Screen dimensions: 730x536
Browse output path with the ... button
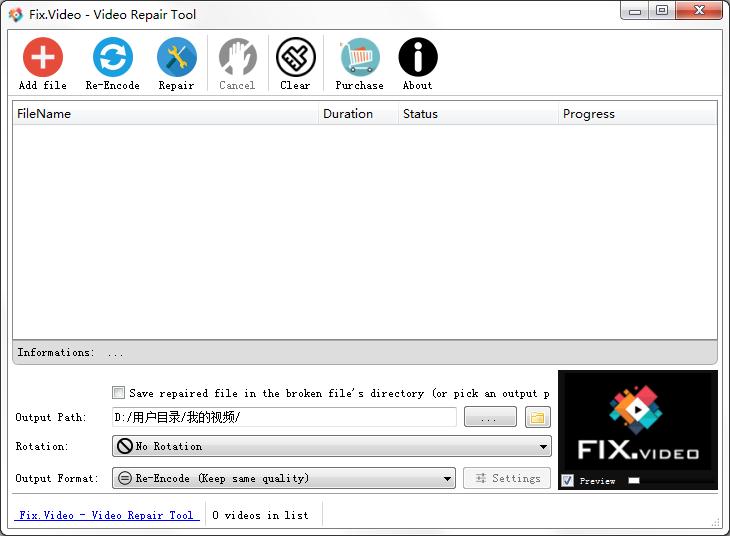490,417
